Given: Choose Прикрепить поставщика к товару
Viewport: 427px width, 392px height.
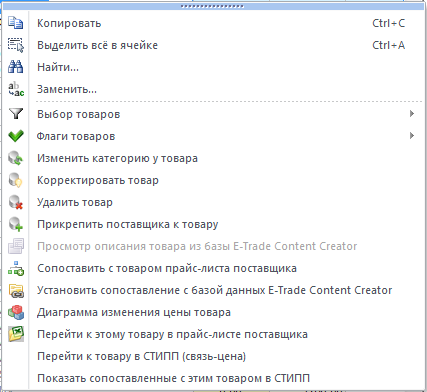Looking at the screenshot, I should [214, 224].
